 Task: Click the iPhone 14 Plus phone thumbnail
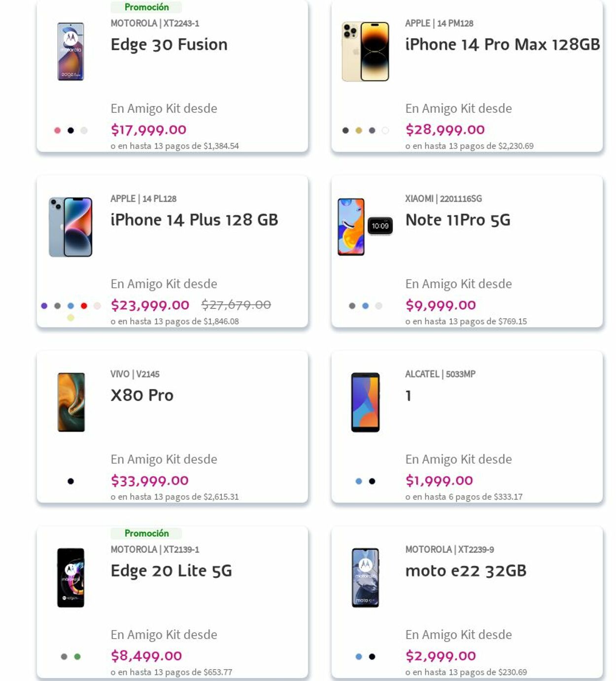70,227
